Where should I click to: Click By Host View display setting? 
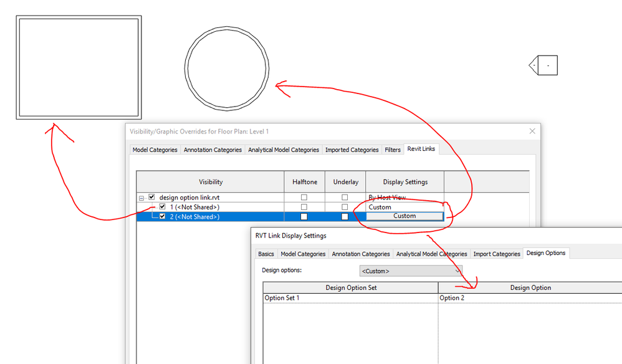(404, 198)
